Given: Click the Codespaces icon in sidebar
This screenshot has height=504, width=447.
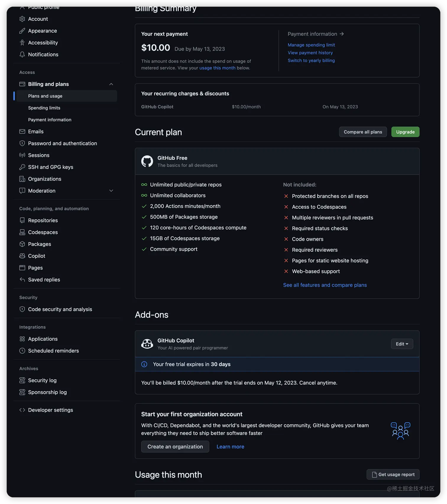Looking at the screenshot, I should [22, 232].
